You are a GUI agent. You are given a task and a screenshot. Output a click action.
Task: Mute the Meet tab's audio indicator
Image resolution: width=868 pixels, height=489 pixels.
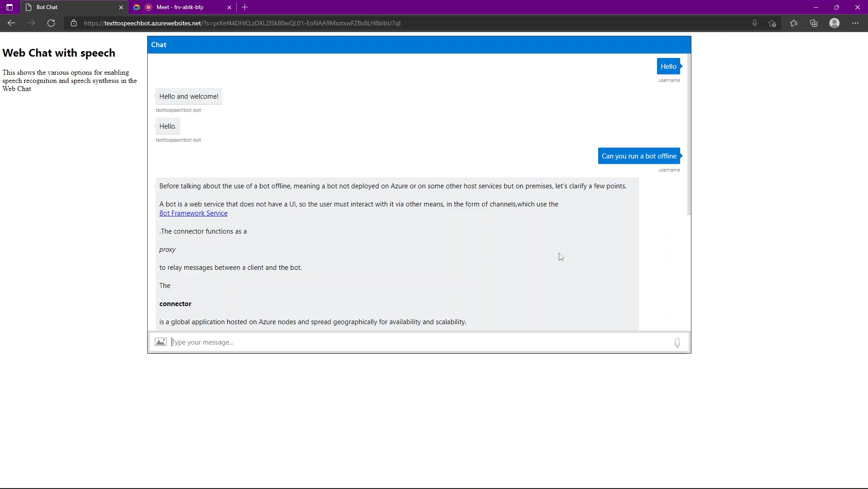pos(149,7)
